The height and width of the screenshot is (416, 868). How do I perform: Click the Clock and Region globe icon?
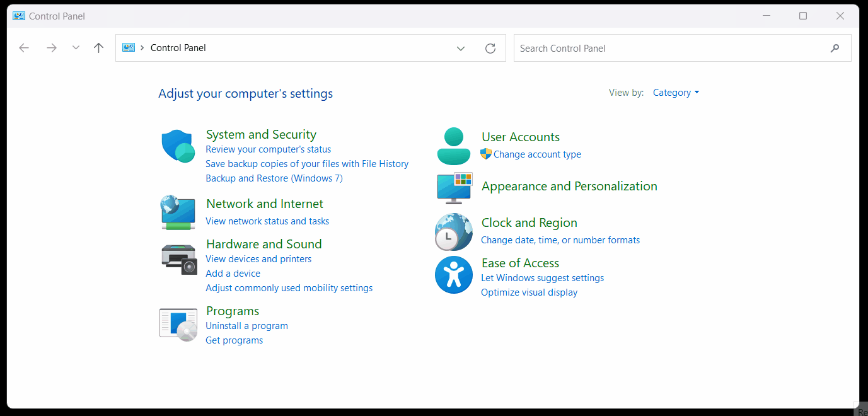pyautogui.click(x=453, y=232)
